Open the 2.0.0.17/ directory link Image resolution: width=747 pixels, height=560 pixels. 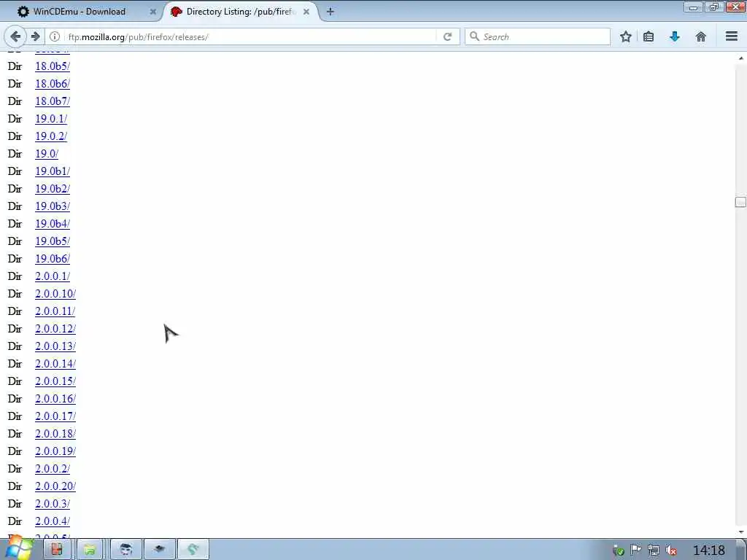[55, 416]
